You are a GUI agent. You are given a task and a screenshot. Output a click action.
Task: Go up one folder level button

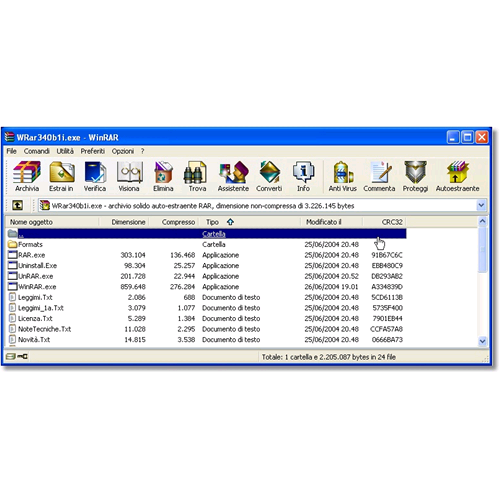(x=17, y=205)
